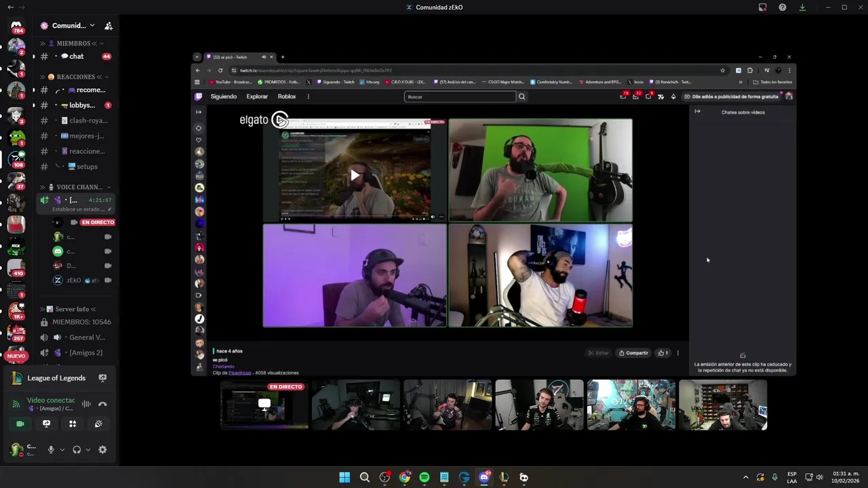Open server with 784 notification badge
This screenshot has height=488, width=868.
[x=16, y=26]
